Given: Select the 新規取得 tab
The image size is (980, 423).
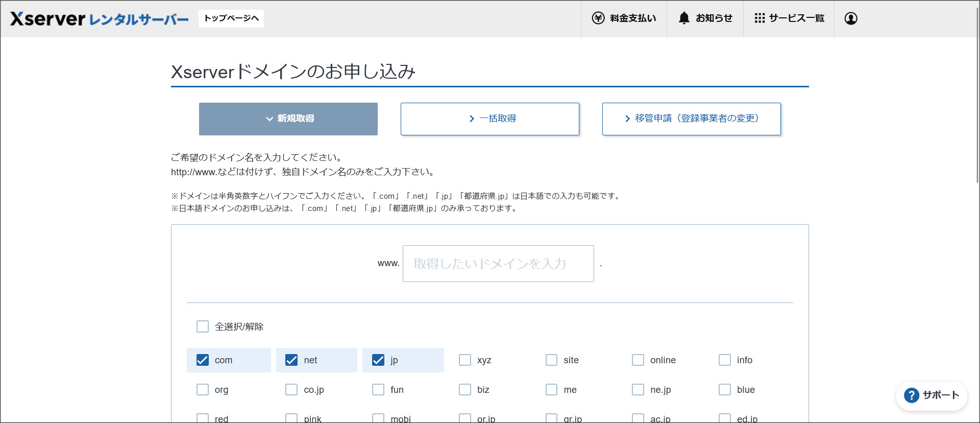Looking at the screenshot, I should click(x=288, y=119).
